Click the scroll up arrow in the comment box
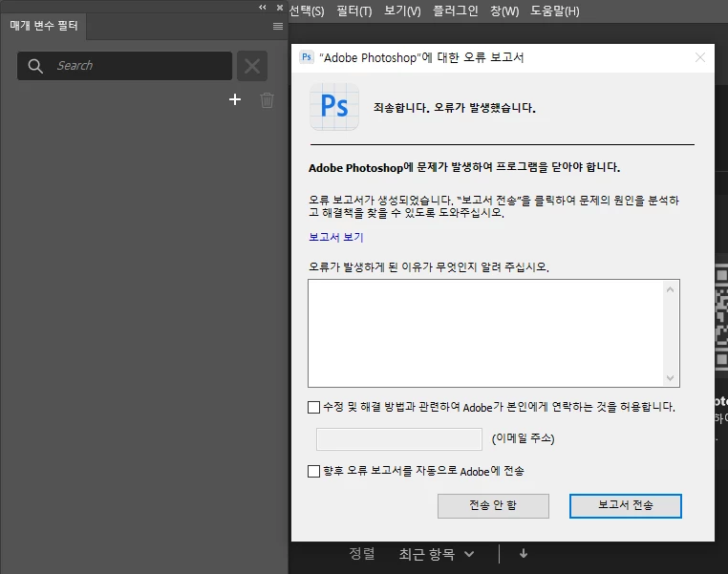 670,289
